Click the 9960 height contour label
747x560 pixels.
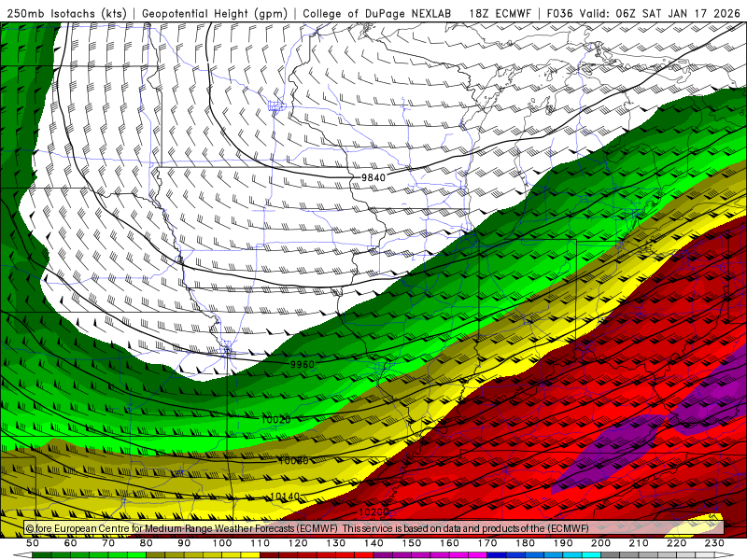pyautogui.click(x=303, y=365)
